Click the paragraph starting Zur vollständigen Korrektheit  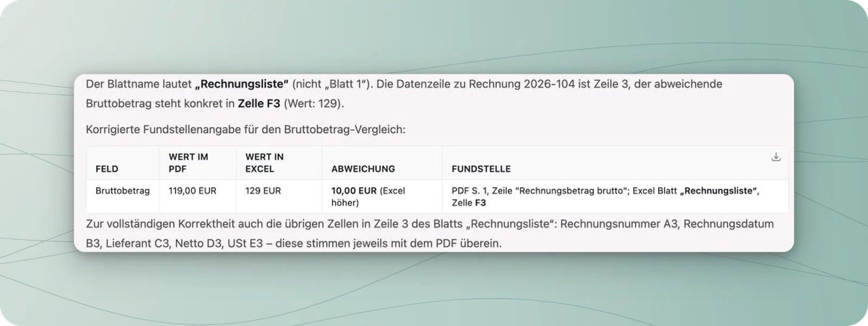[x=430, y=234]
